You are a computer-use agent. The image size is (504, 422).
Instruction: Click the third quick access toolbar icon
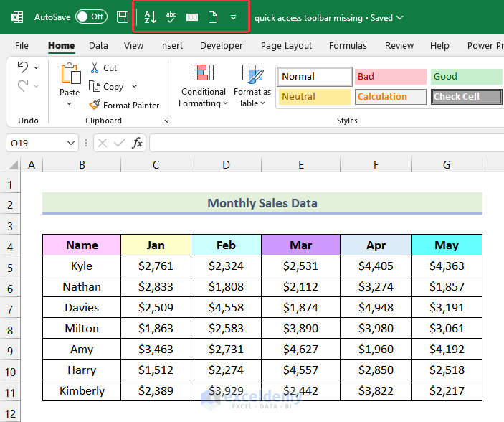coord(192,17)
